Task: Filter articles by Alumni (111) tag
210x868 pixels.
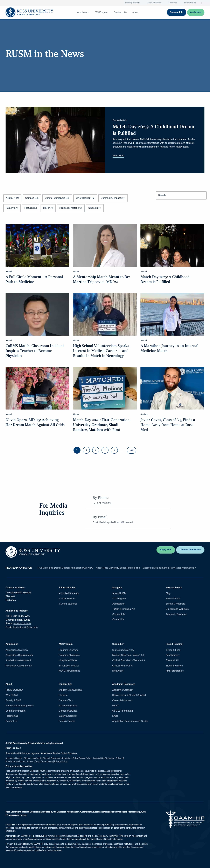Action: [12, 198]
